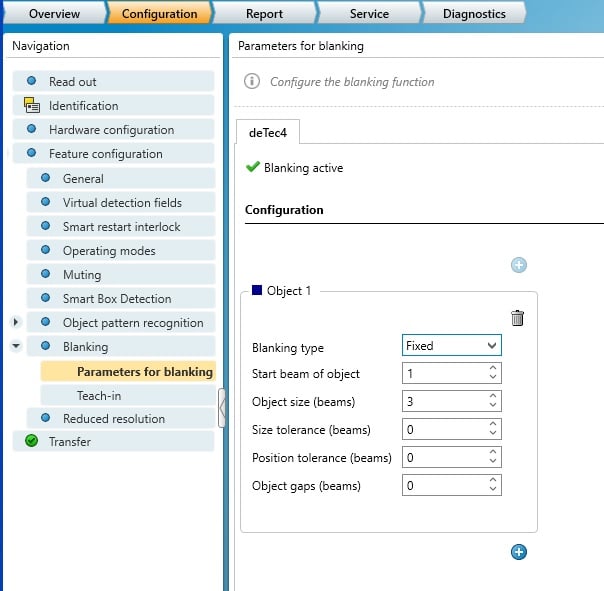Decrease Object size (beams) value
This screenshot has height=591, width=604.
(493, 405)
